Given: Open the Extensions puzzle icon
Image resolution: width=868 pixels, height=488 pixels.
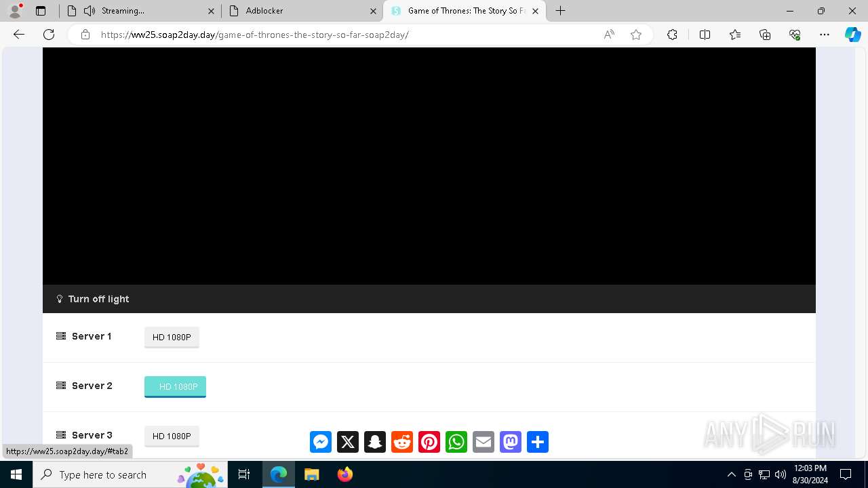Looking at the screenshot, I should (x=672, y=35).
